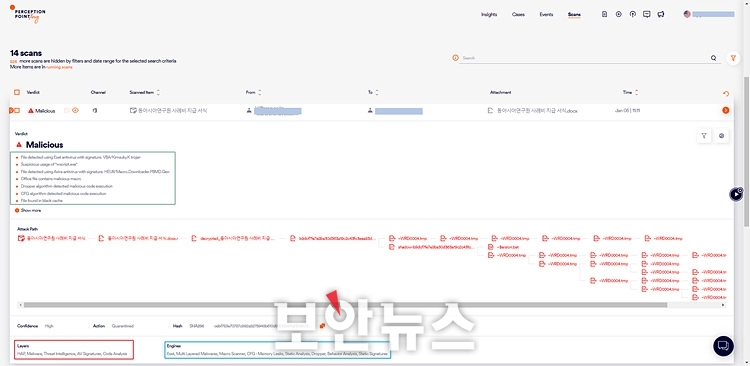The width and height of the screenshot is (750, 366).
Task: Copy the SHA256 hash value
Action: 322,326
